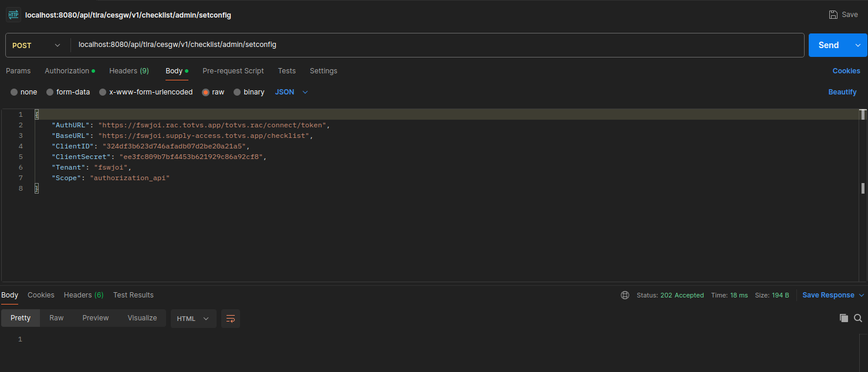868x372 pixels.
Task: Choose the binary body radio button
Action: pyautogui.click(x=237, y=92)
